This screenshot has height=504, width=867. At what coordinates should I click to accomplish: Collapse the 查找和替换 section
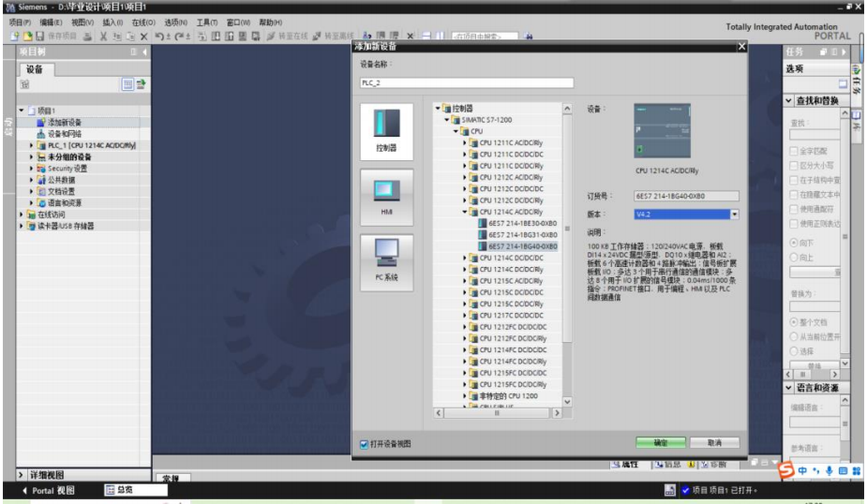coord(789,100)
